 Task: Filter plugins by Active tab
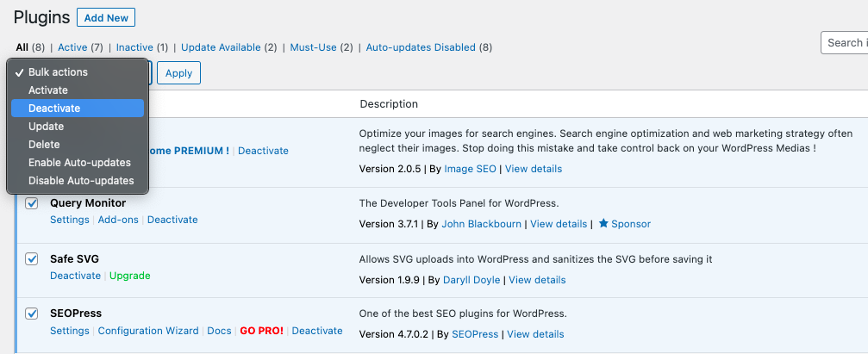click(72, 47)
